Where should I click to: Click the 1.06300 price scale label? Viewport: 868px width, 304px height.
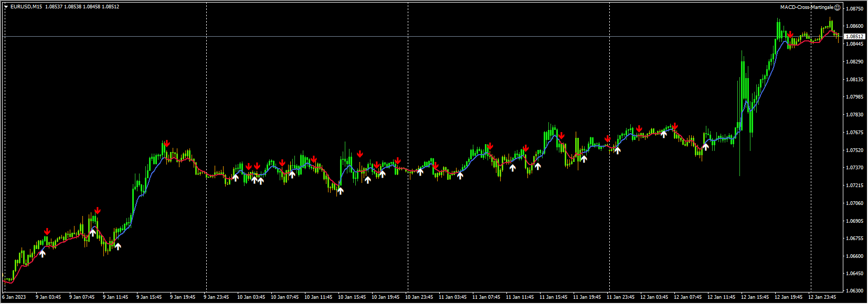coord(855,291)
